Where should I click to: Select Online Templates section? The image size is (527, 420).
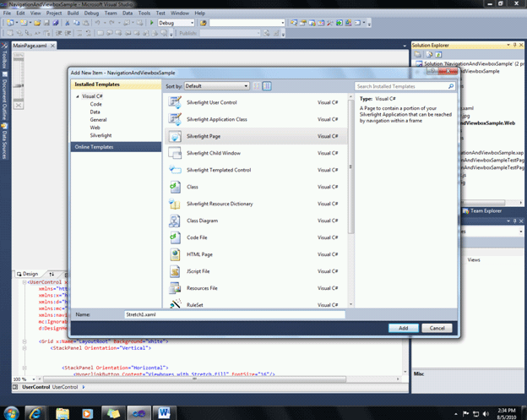click(x=116, y=147)
